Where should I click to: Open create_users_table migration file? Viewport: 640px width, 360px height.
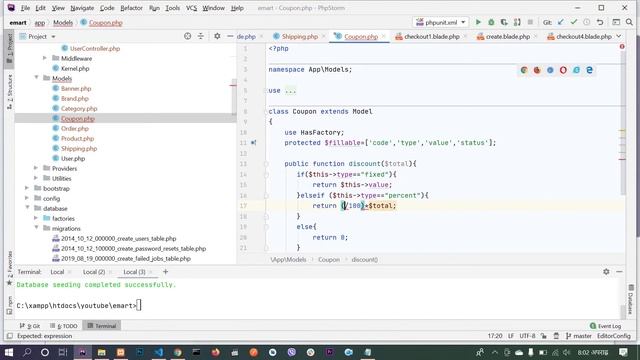pos(118,238)
